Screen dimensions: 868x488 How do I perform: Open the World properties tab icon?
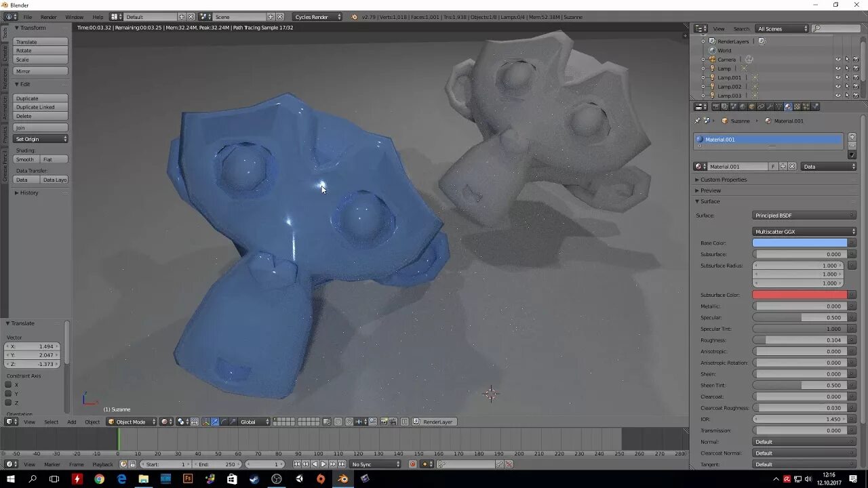click(743, 106)
